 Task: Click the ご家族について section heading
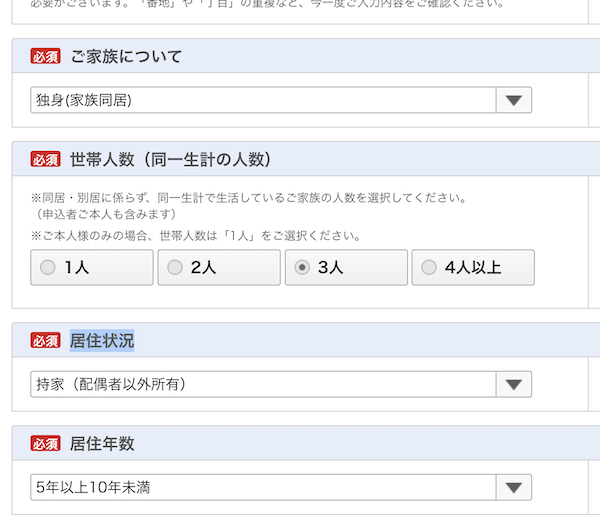click(126, 57)
